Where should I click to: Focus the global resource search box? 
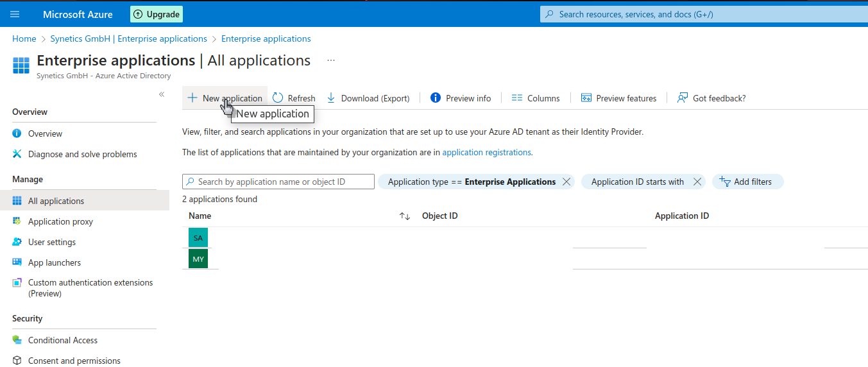pos(704,14)
